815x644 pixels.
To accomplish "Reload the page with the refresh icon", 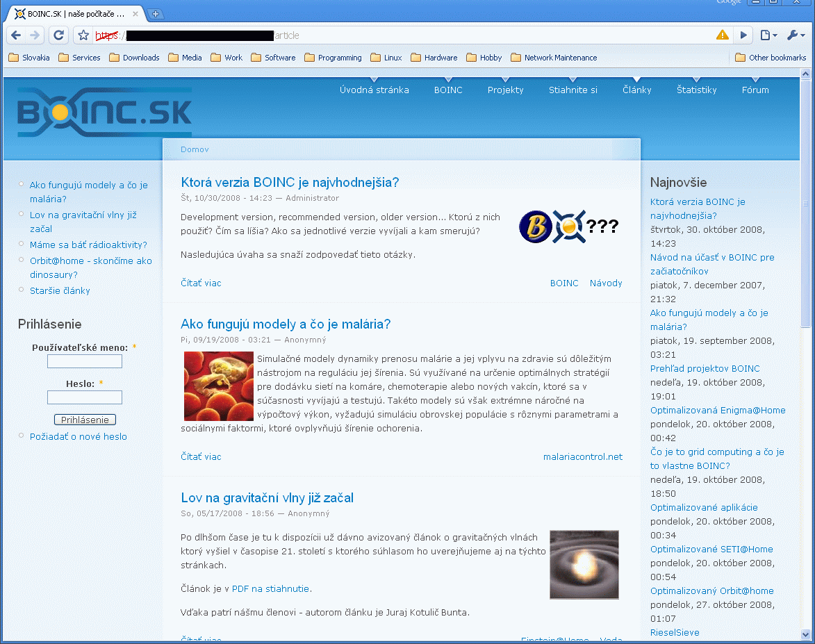I will point(59,35).
